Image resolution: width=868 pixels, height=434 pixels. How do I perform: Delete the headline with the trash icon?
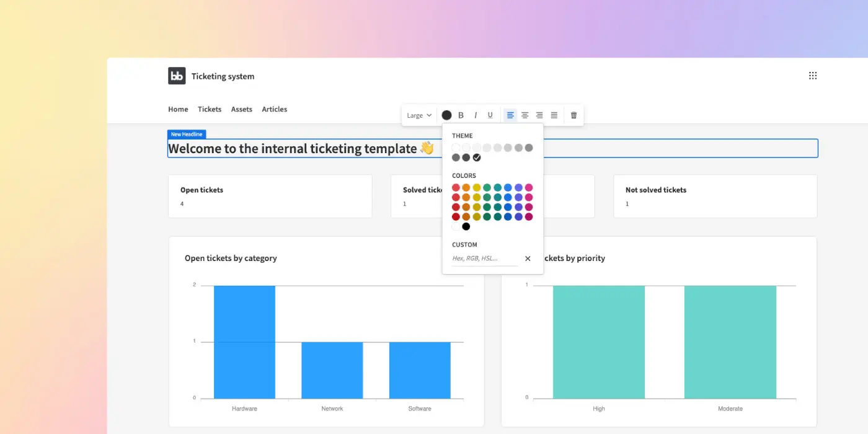573,115
